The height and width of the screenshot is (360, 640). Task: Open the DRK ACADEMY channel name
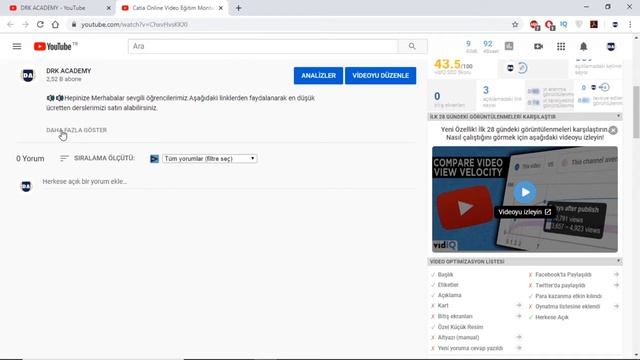point(69,71)
